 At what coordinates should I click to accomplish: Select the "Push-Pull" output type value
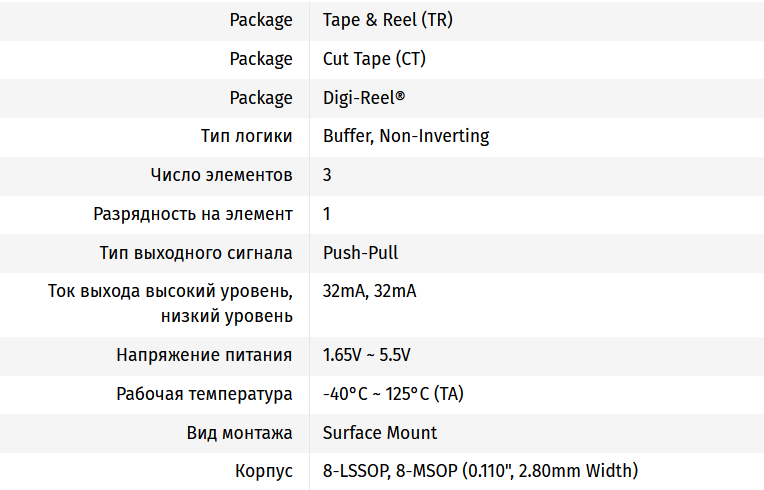(x=360, y=253)
